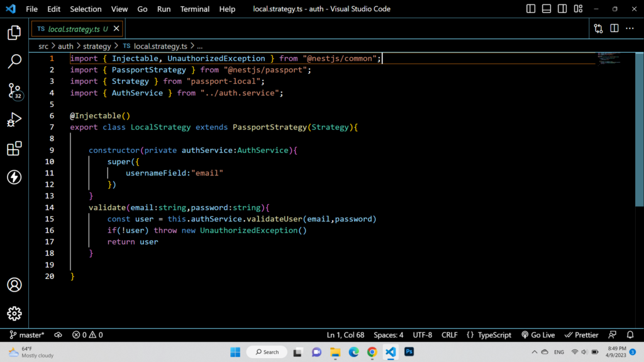Open editor More Actions ellipsis
Screen dimensions: 644x362
tap(630, 28)
